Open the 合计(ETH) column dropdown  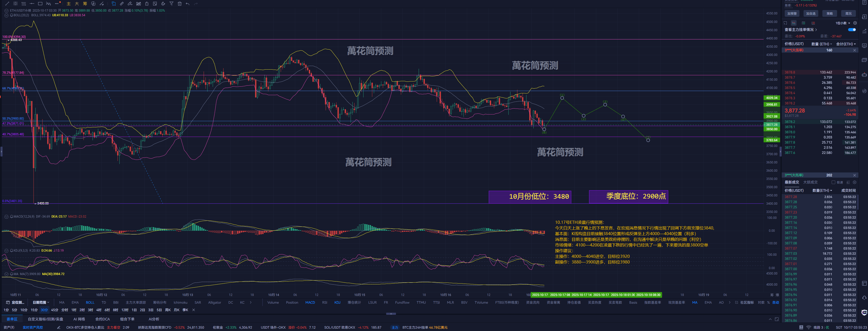(846, 44)
